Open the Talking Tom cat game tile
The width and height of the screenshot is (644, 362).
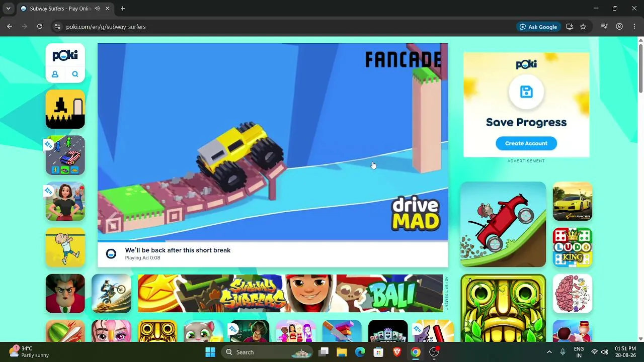coord(204,331)
